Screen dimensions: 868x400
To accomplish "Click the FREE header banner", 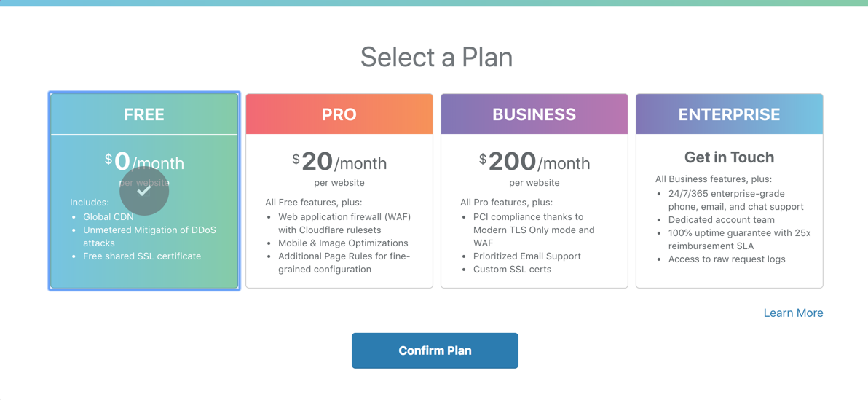I will point(144,114).
